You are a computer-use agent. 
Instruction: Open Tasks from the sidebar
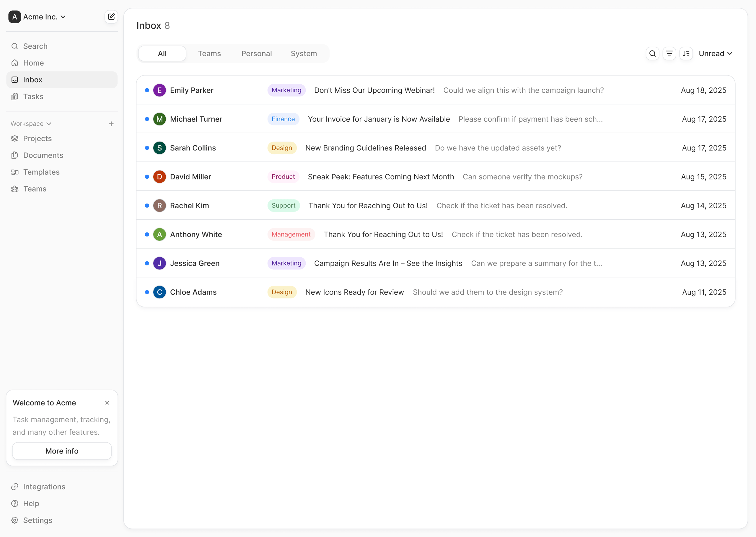(x=33, y=96)
